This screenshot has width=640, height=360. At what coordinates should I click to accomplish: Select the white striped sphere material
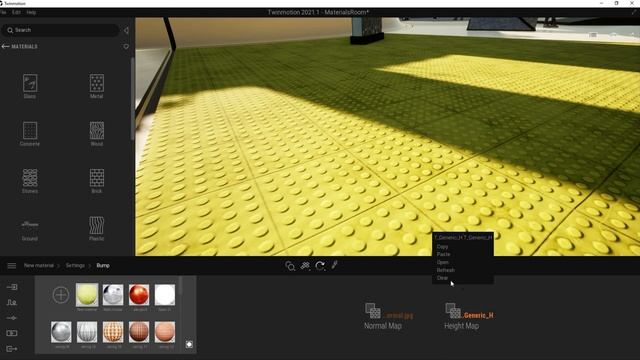(87, 332)
